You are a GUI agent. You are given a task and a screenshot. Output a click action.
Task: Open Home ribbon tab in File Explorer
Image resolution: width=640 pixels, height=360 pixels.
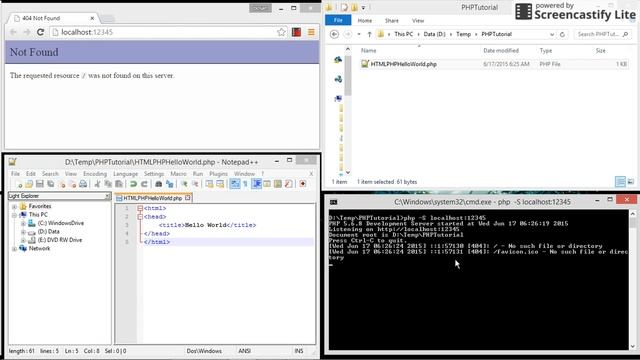click(364, 20)
